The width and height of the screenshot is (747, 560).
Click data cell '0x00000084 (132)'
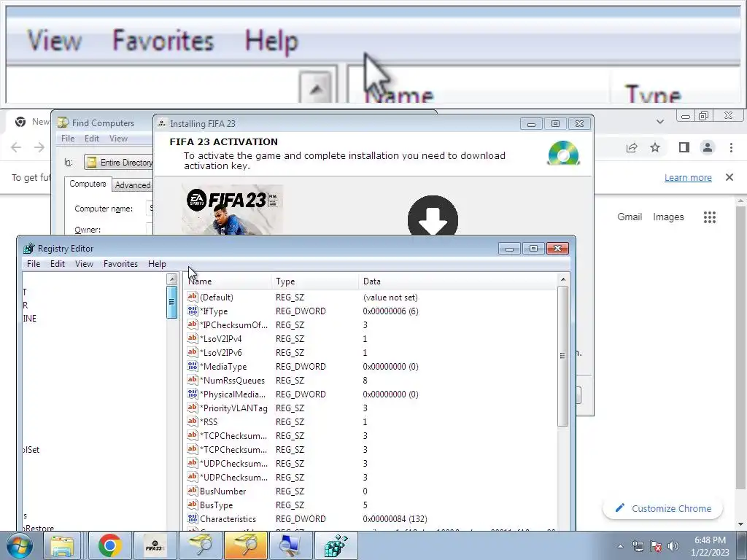click(395, 519)
